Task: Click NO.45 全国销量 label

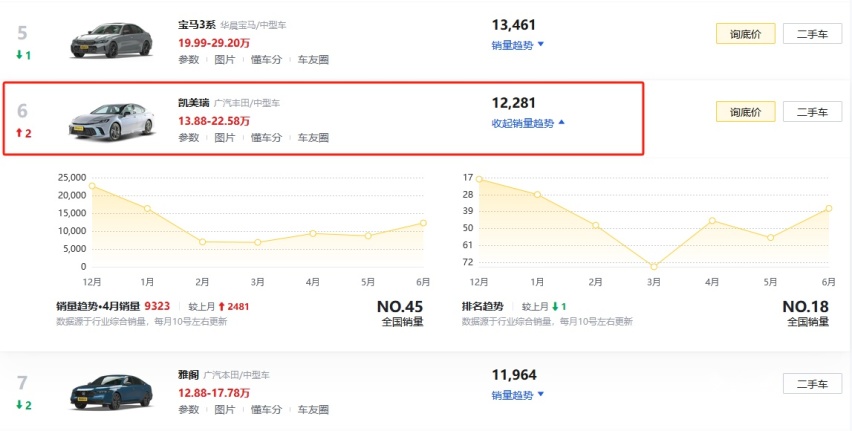Action: pos(400,314)
